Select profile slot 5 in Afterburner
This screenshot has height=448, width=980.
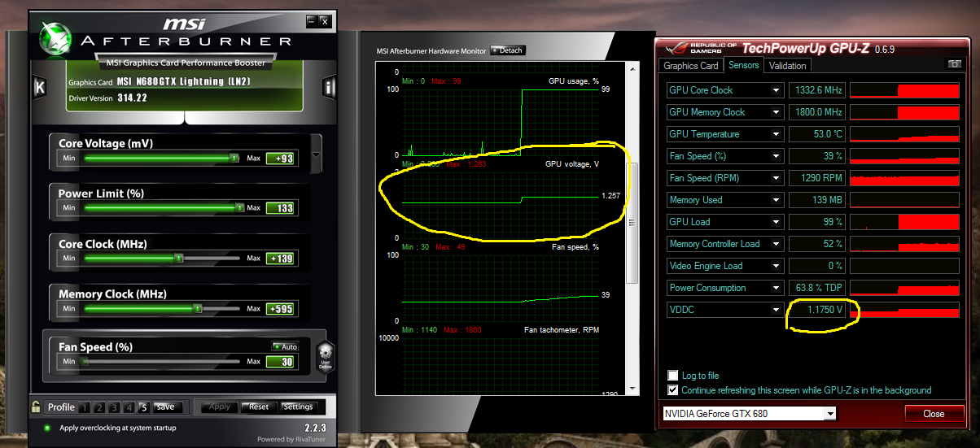tap(143, 407)
